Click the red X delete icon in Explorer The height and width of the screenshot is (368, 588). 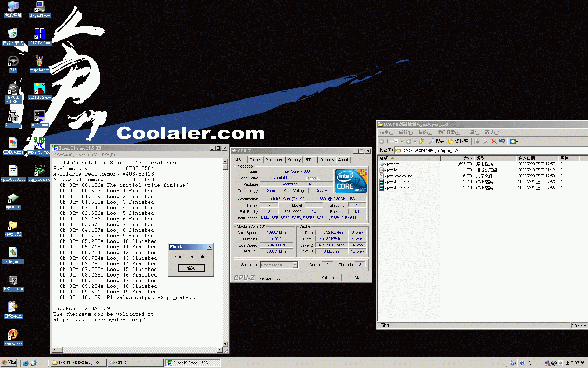click(494, 141)
